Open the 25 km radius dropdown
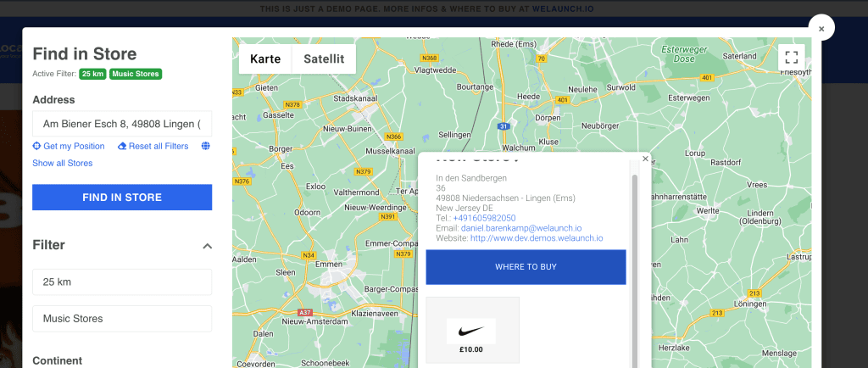This screenshot has width=868, height=368. [x=122, y=282]
